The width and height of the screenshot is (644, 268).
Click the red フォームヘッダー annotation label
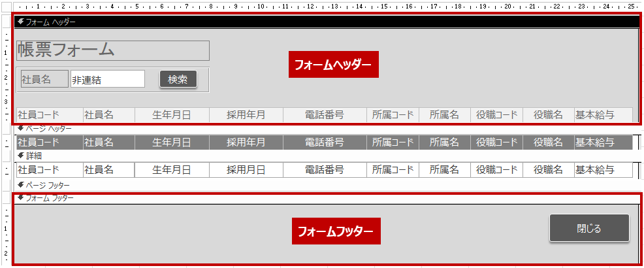coord(333,65)
